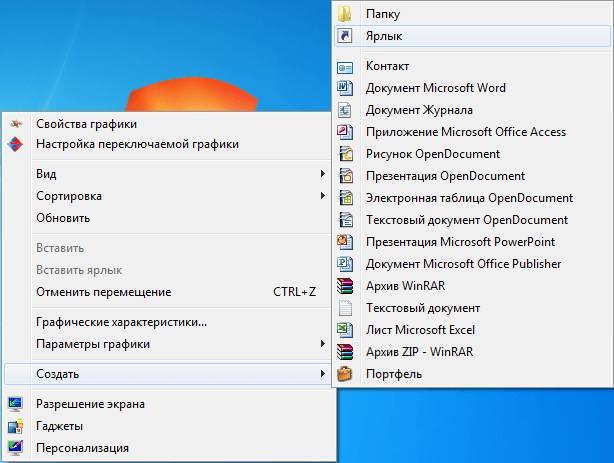Viewport: 614px width, 463px height.
Task: Choose Приложение Microsoft Office Access
Action: click(473, 132)
